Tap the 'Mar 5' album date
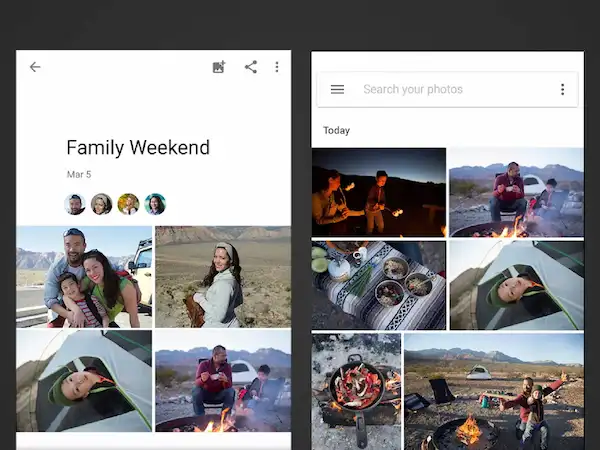 (x=79, y=174)
